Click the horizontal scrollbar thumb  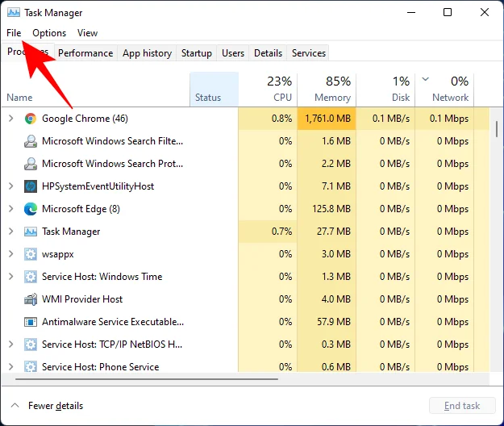[147, 379]
